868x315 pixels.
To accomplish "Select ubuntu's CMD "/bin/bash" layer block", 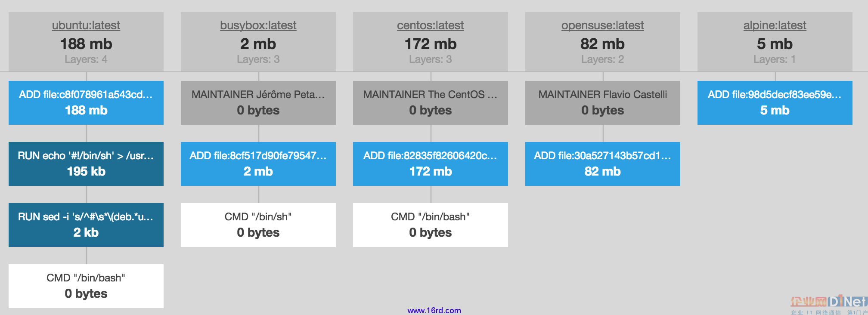I will click(x=86, y=286).
